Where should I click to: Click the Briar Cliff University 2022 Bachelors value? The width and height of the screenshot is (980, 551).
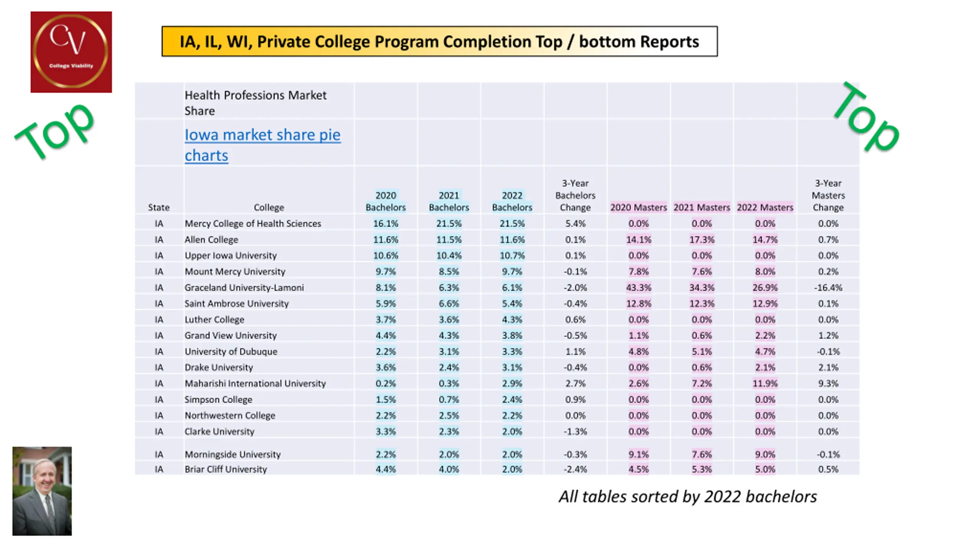click(512, 469)
